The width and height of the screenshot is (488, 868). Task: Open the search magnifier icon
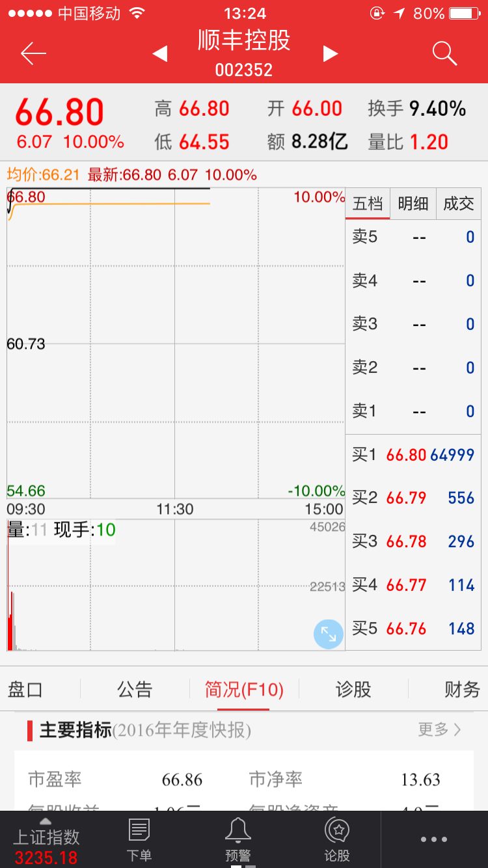[x=444, y=53]
